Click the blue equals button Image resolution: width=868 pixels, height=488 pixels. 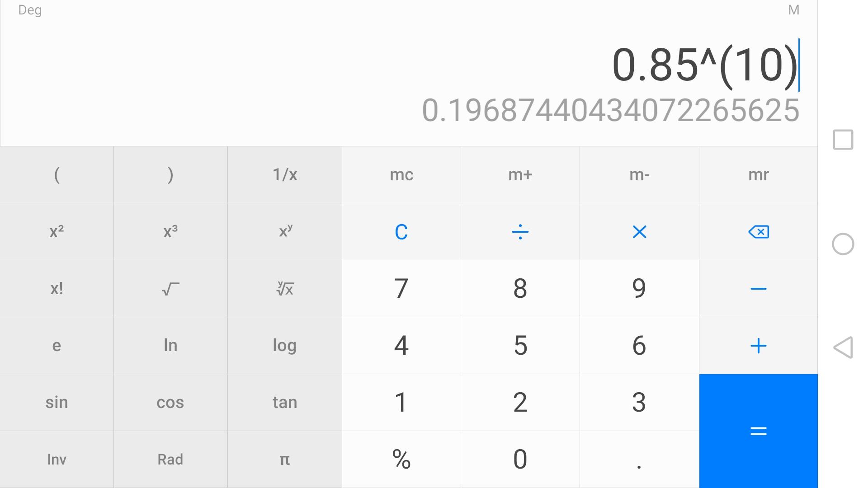pyautogui.click(x=758, y=431)
